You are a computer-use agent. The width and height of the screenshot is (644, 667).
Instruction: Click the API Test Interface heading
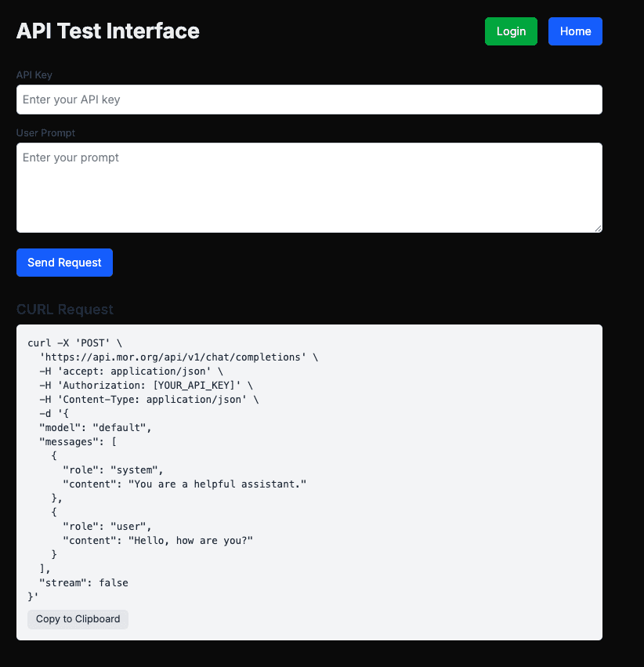[x=107, y=31]
